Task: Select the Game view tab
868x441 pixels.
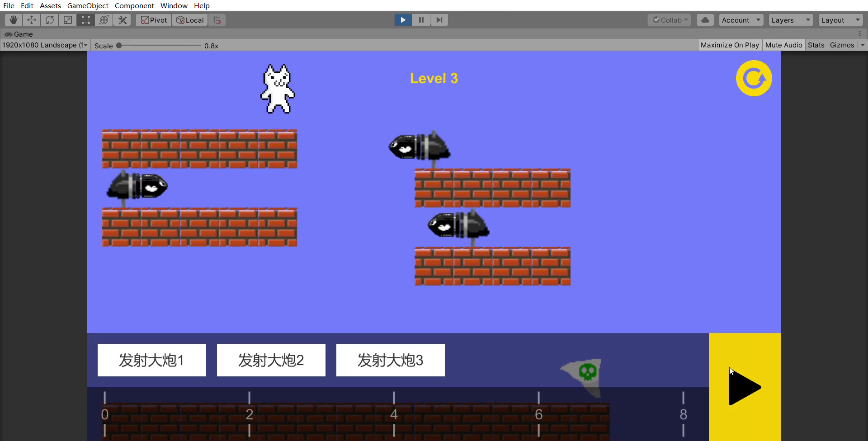Action: click(x=19, y=34)
